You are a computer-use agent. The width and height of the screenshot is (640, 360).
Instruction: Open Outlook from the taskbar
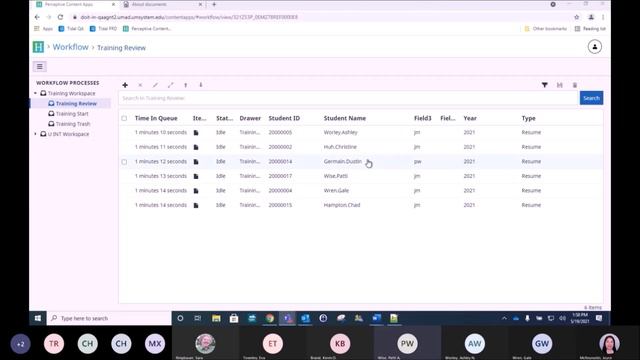305,318
